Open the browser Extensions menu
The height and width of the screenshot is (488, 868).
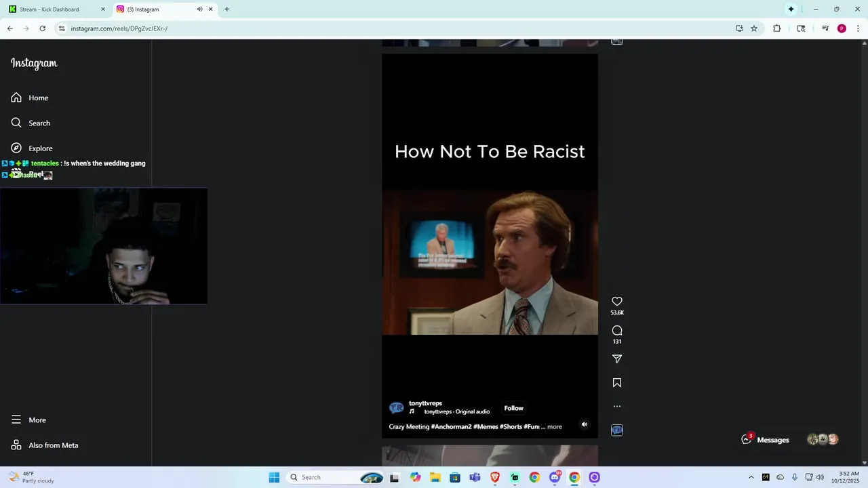(x=777, y=28)
